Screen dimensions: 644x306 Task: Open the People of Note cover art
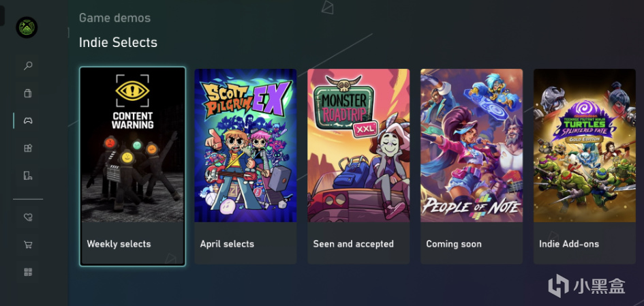point(472,145)
